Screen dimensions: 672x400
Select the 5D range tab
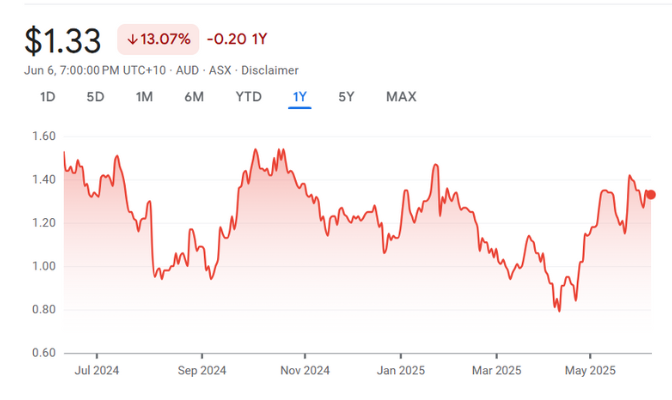click(95, 97)
